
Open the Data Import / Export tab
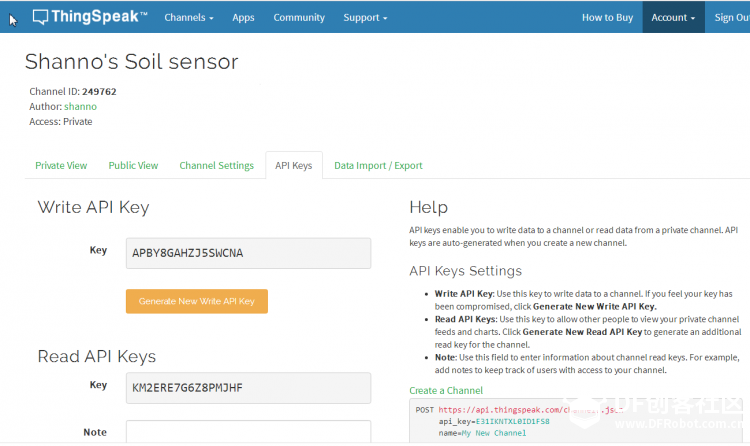pos(378,166)
